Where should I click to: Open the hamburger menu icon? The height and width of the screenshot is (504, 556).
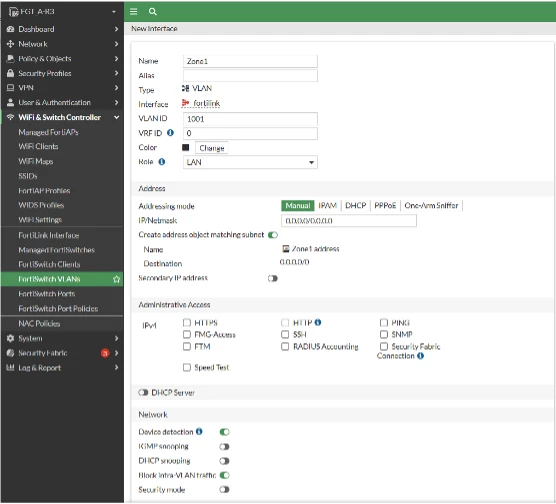133,12
